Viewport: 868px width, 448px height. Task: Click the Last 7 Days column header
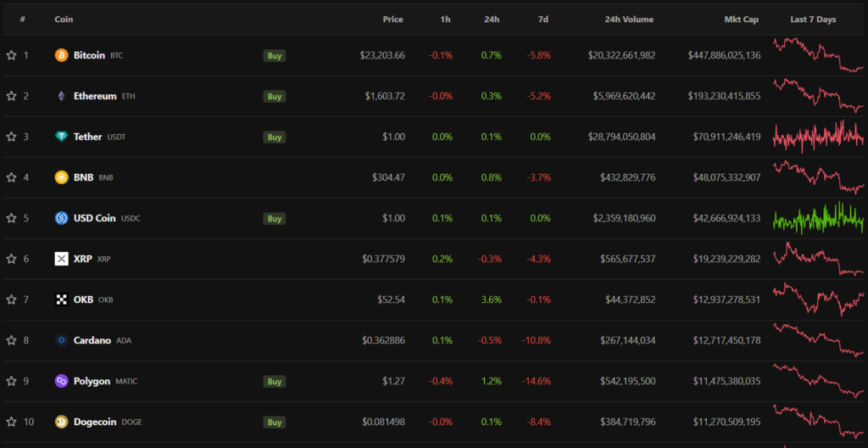[813, 20]
